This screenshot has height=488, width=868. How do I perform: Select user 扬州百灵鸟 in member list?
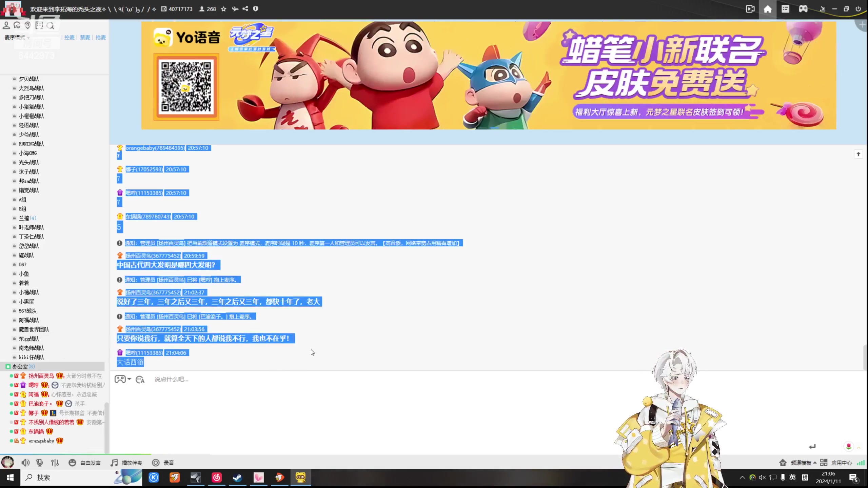[41, 376]
